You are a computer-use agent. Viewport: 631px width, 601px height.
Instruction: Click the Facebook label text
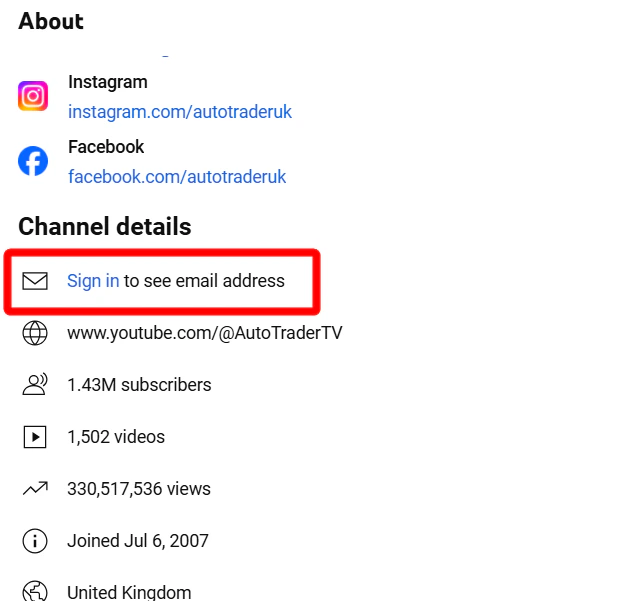pos(106,147)
